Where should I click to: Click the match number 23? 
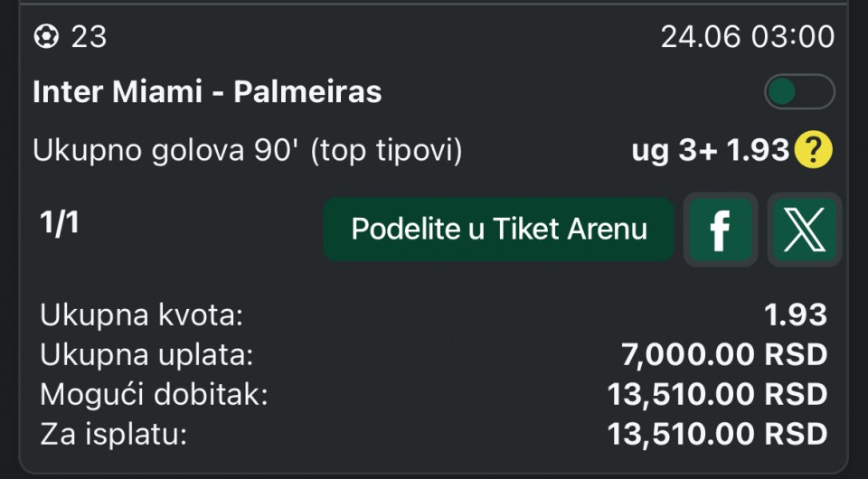(89, 36)
